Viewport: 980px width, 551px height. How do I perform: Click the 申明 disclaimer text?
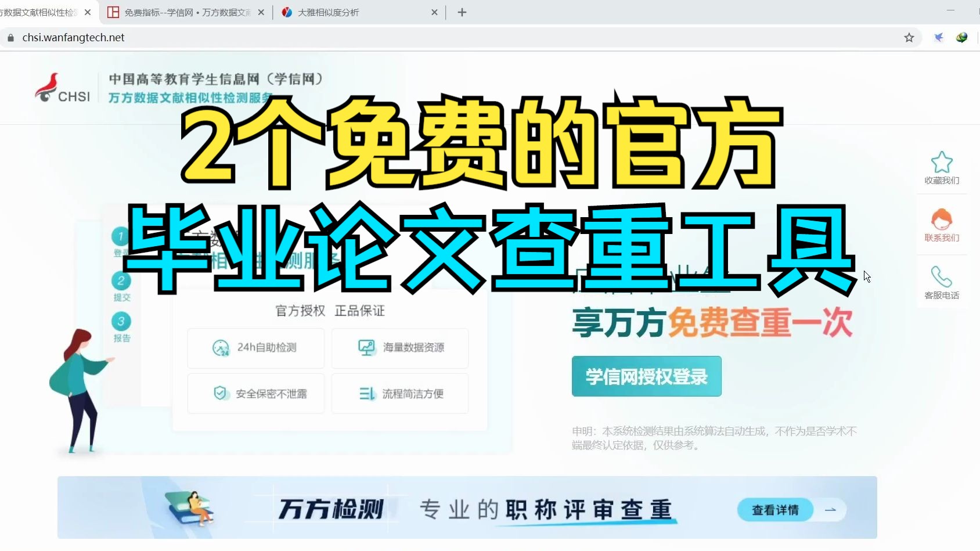714,438
